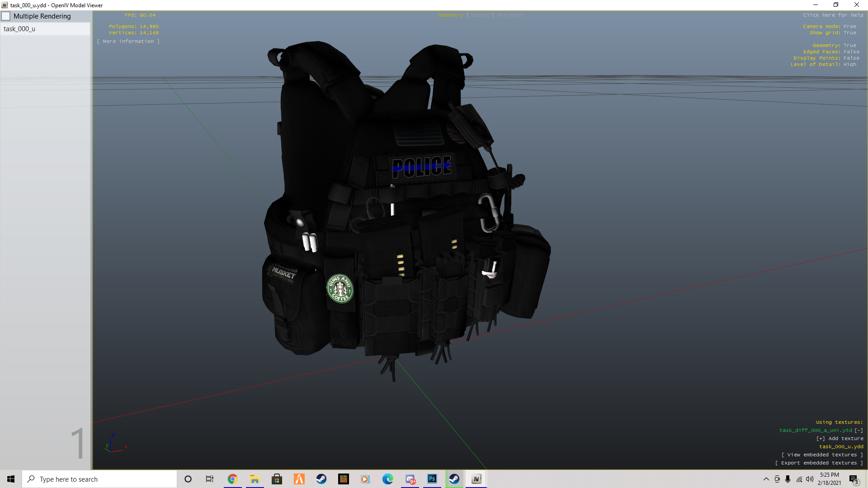
Task: Click Export embedded textures link
Action: coord(819,463)
